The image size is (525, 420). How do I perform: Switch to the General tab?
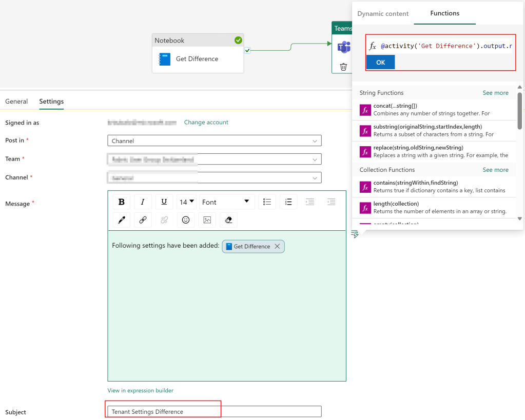pos(16,102)
